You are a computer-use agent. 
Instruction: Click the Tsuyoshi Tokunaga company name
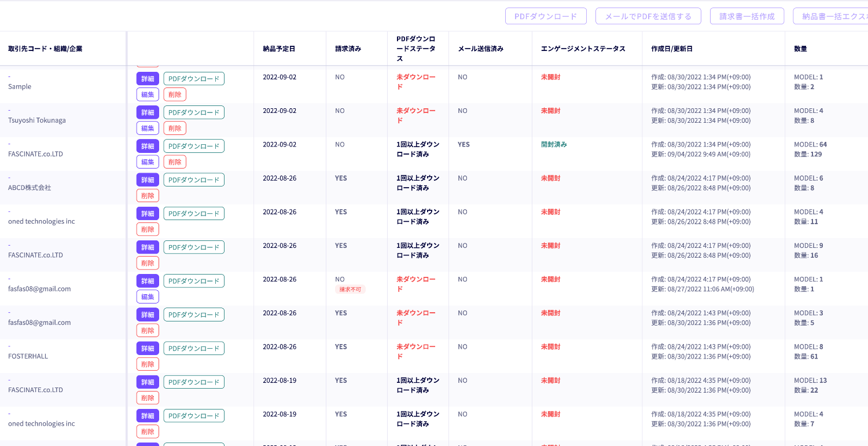[37, 120]
